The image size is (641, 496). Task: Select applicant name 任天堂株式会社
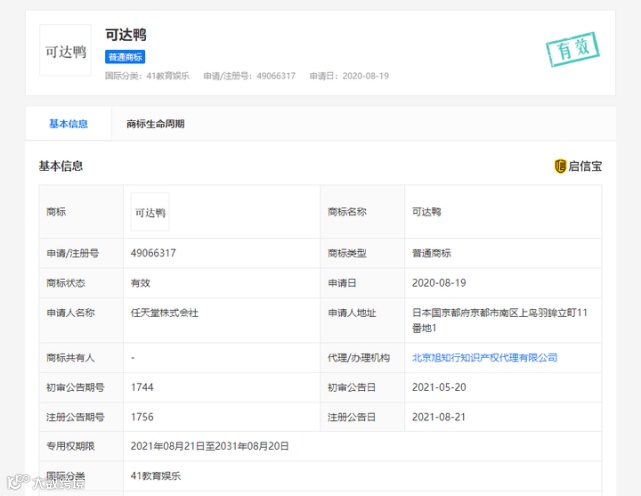click(x=164, y=313)
